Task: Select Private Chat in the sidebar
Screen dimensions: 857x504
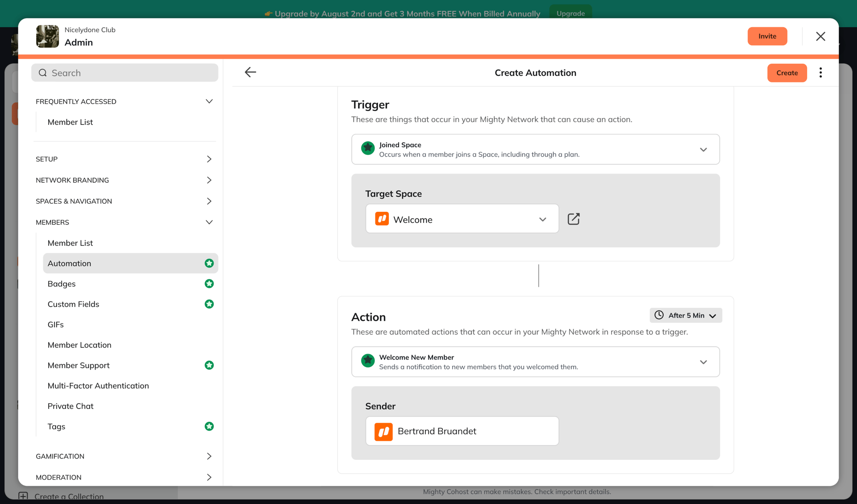Action: (71, 406)
